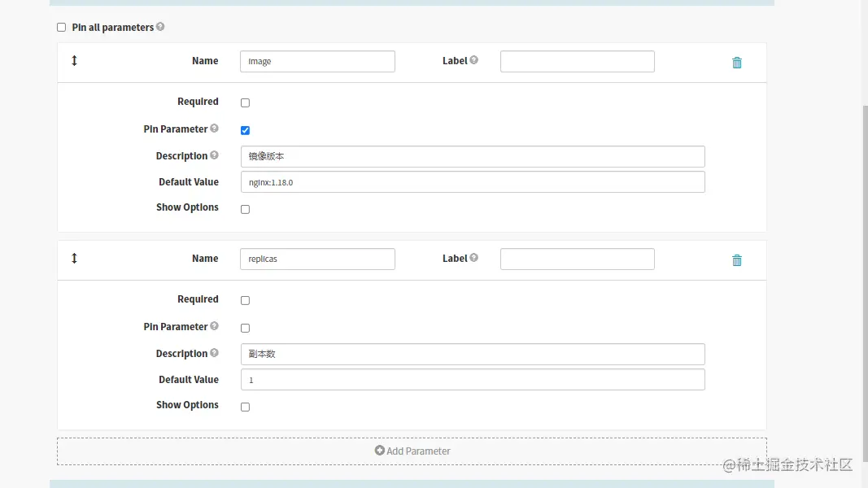Click the empty Label field for replicas parameter
The height and width of the screenshot is (488, 868).
(x=578, y=259)
